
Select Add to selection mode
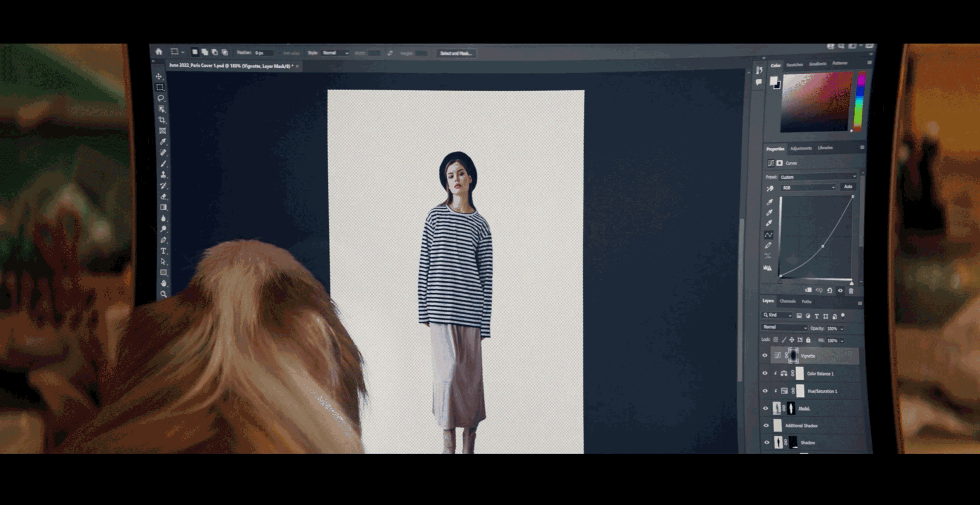click(205, 52)
